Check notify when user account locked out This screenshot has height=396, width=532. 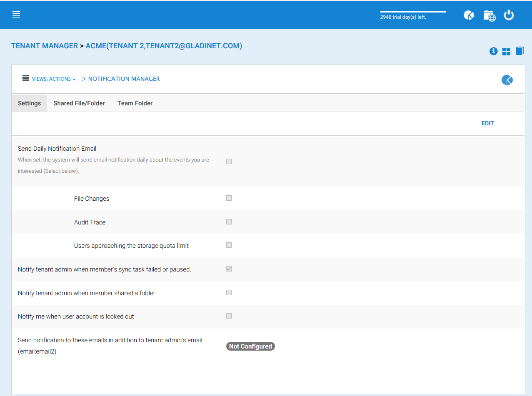pyautogui.click(x=229, y=316)
